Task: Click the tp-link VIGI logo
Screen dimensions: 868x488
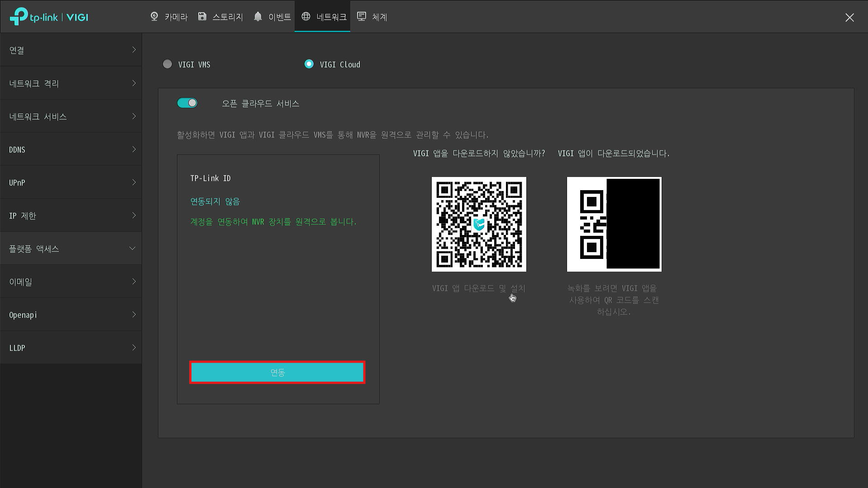Action: point(49,17)
